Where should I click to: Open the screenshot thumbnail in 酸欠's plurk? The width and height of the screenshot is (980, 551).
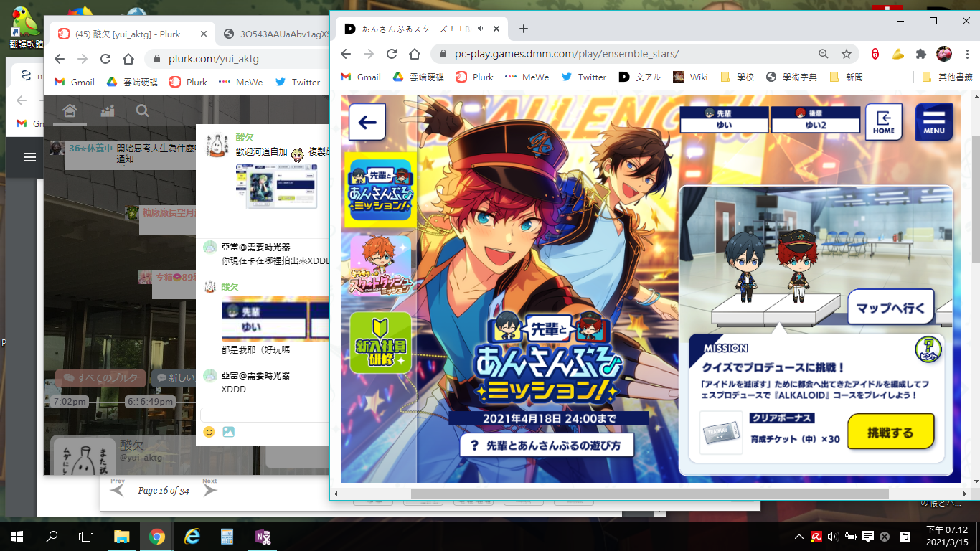coord(276,185)
